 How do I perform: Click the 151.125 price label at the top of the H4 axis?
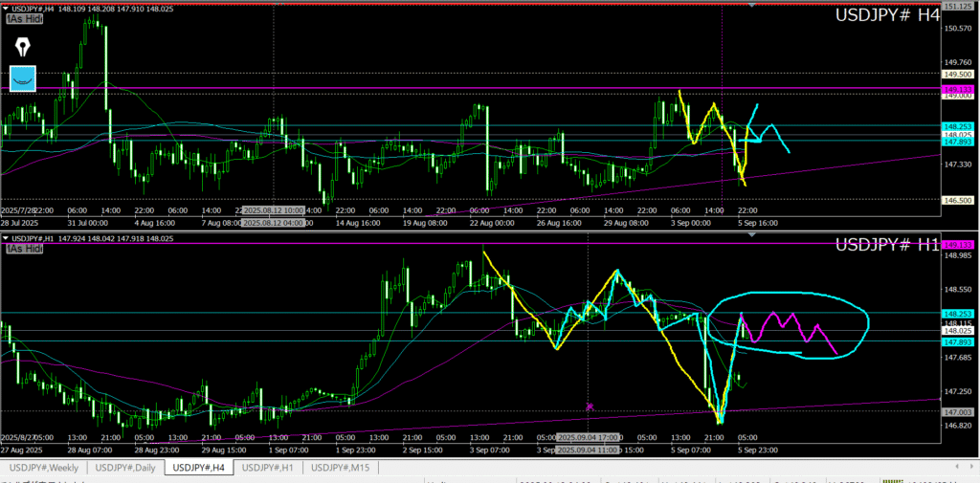pos(958,7)
